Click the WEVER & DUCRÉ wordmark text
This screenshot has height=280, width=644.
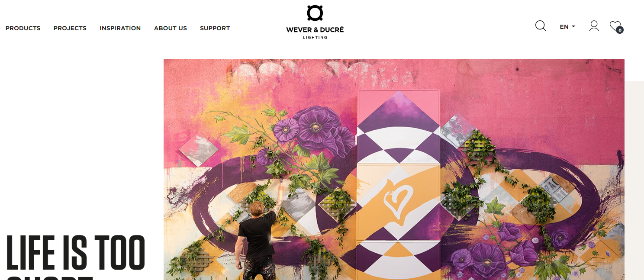pos(315,30)
